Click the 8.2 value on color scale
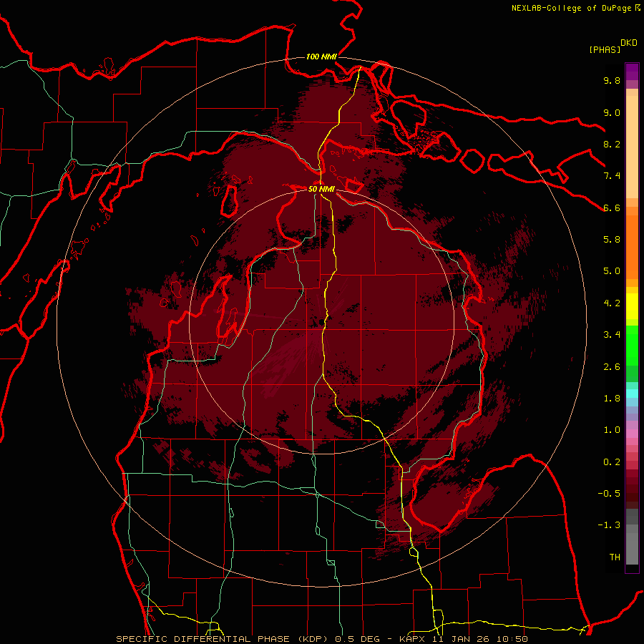The image size is (644, 644). pos(612,144)
